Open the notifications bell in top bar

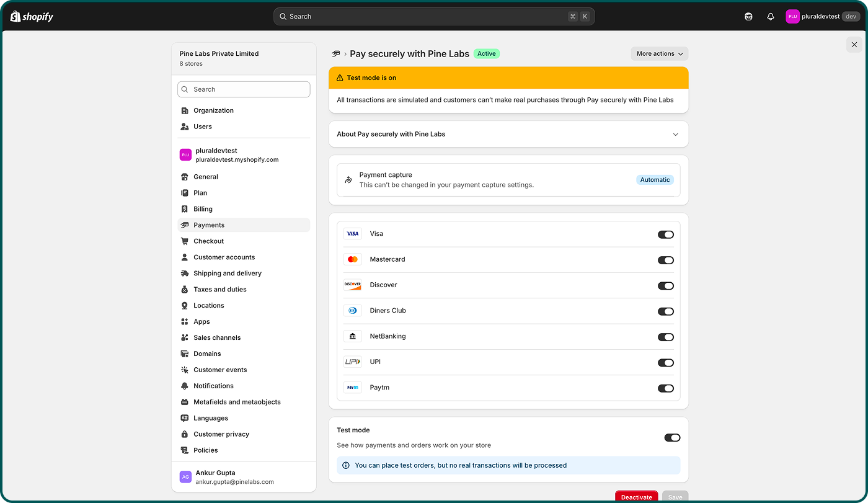tap(771, 17)
